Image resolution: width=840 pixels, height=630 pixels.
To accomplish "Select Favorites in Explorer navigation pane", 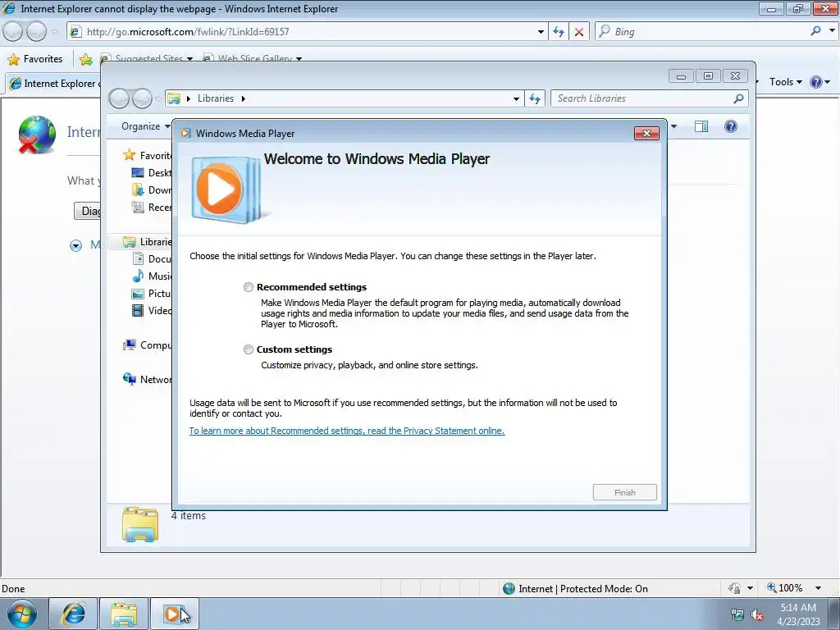I will [x=148, y=155].
